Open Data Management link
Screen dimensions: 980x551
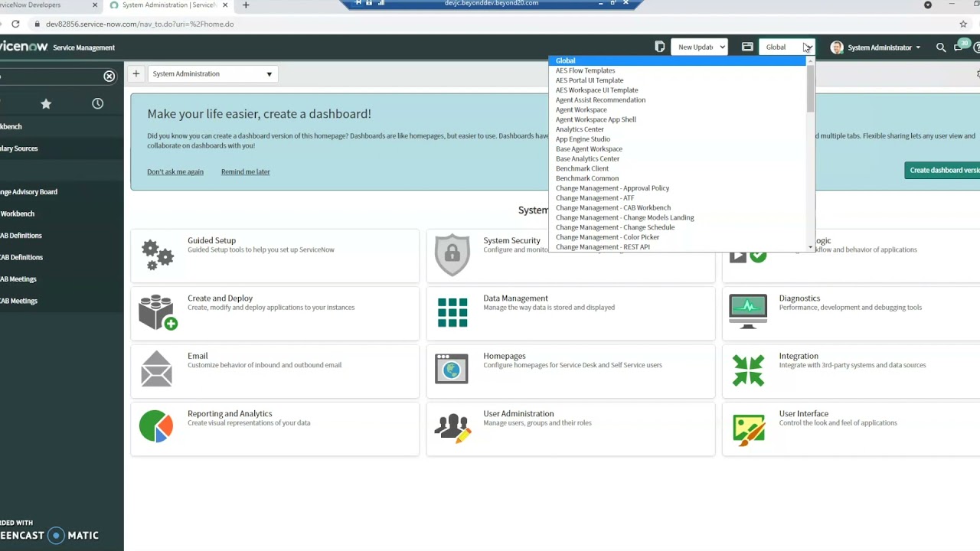[x=515, y=298]
